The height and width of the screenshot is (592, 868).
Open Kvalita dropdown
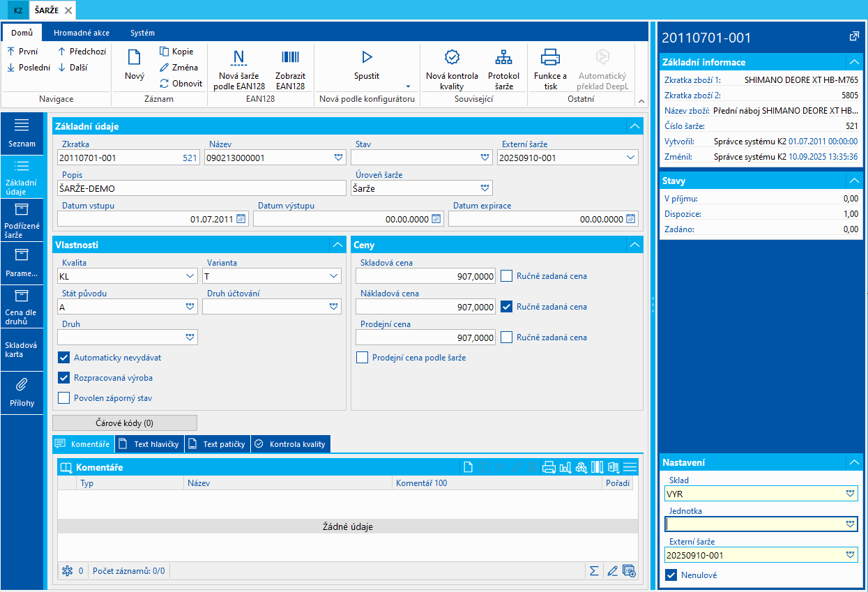(x=190, y=276)
